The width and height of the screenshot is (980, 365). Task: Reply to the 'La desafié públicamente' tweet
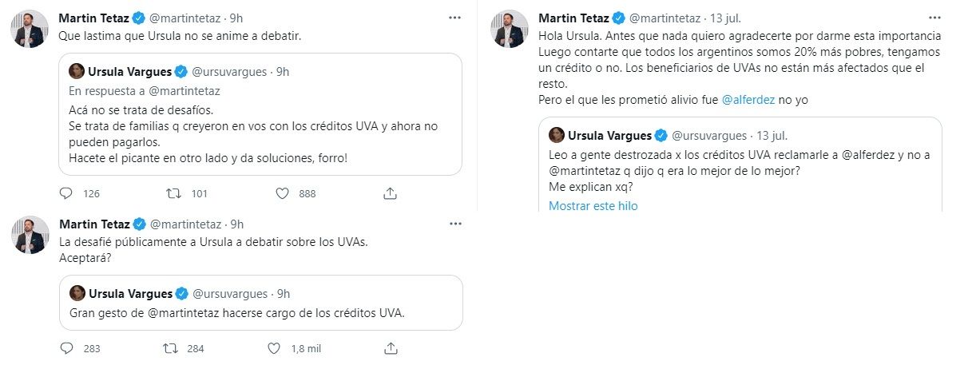click(68, 348)
